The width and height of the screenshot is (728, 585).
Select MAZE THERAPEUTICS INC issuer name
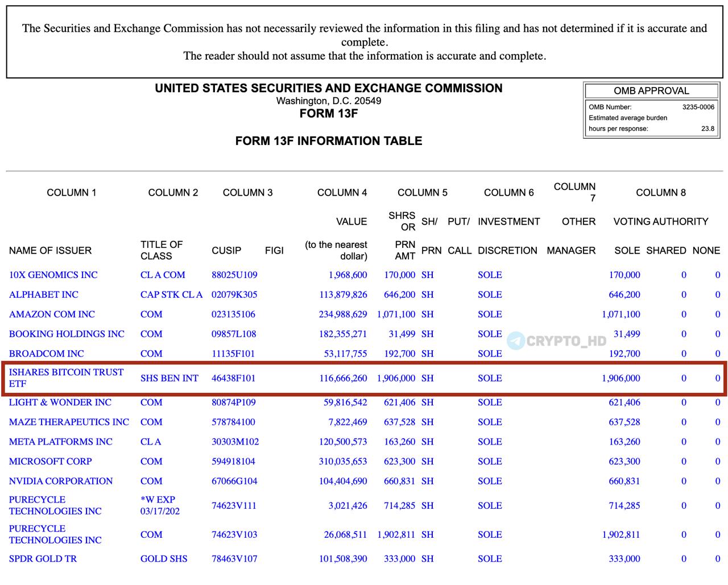69,422
